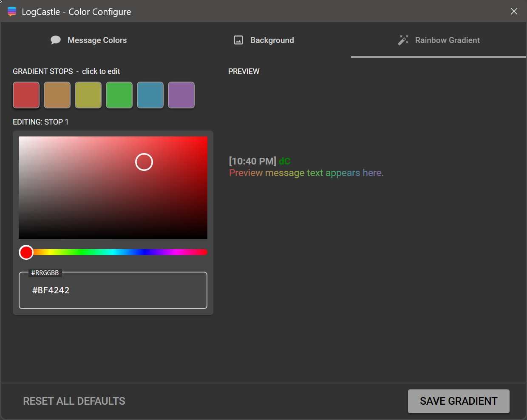Click inside the #RRGGBB hex input field
Viewport: 527px width, 420px height.
113,290
